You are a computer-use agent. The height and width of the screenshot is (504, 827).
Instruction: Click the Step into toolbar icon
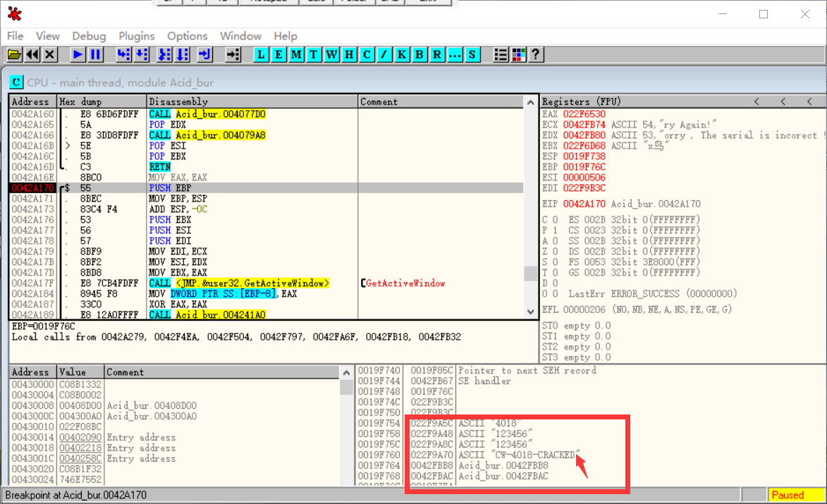tap(123, 54)
